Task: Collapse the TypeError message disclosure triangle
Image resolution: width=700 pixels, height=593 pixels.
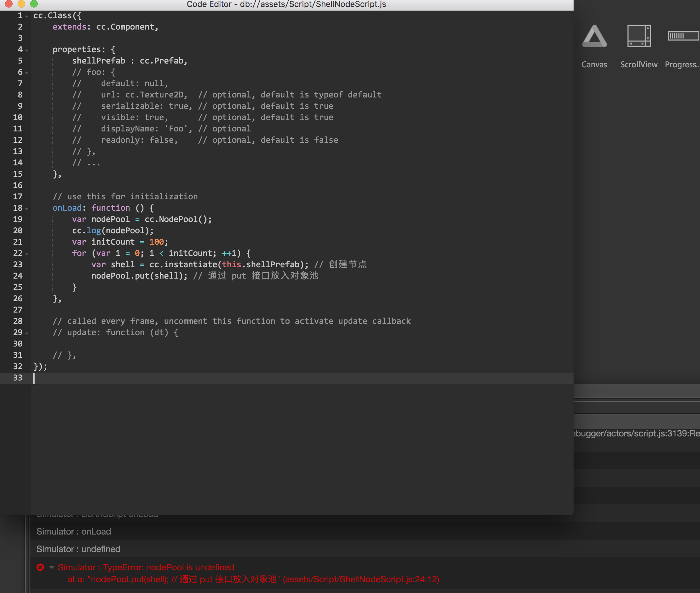Action: coord(52,567)
